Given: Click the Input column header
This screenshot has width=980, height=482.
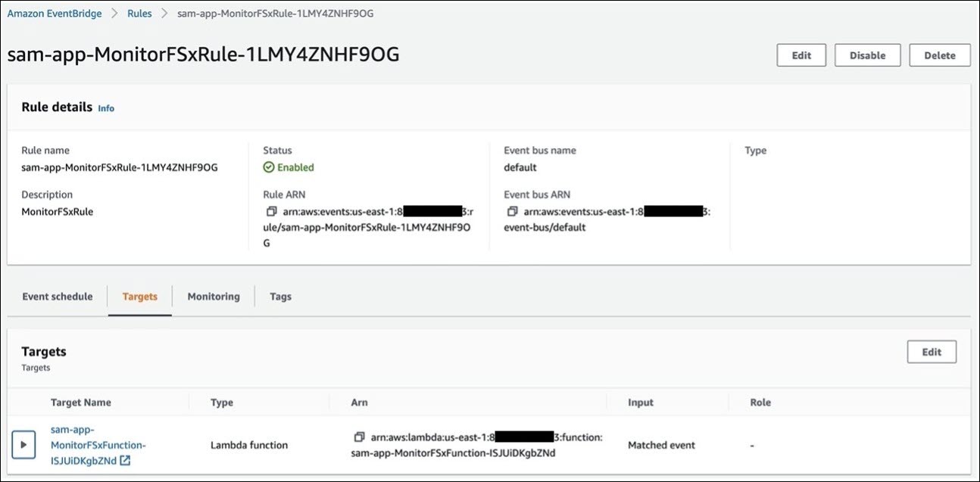Looking at the screenshot, I should click(x=641, y=403).
